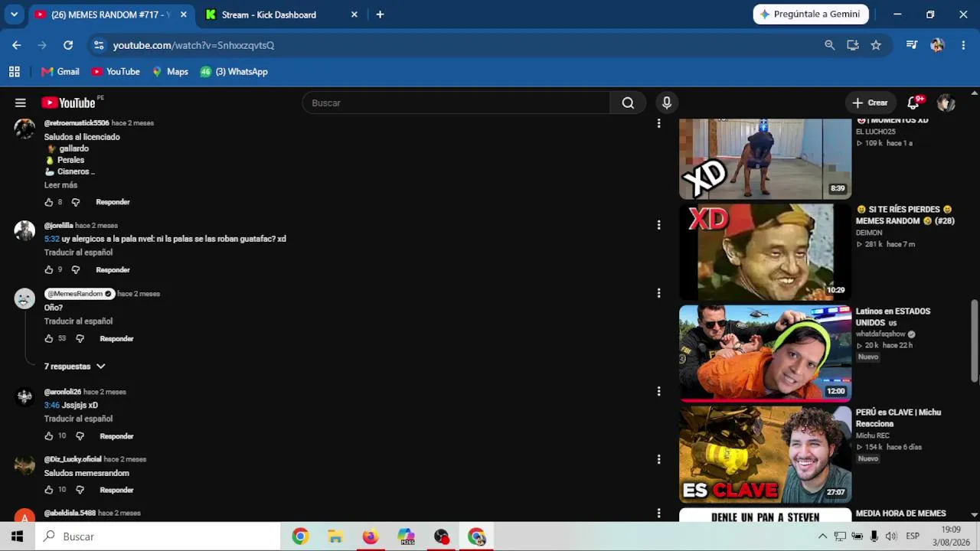Open the Gmail bookmark
980x551 pixels.
[x=60, y=72]
